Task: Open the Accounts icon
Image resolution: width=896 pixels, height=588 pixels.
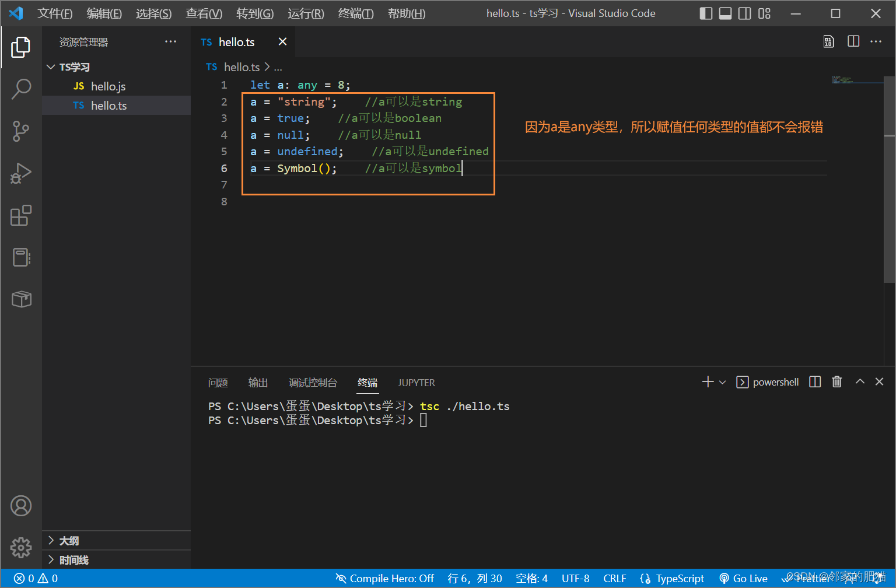Action: pos(21,506)
